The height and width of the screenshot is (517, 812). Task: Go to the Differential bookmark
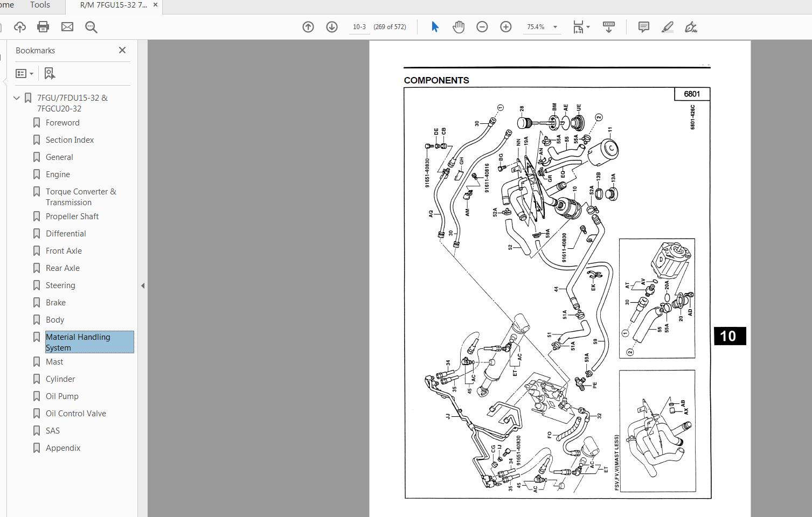pyautogui.click(x=66, y=234)
